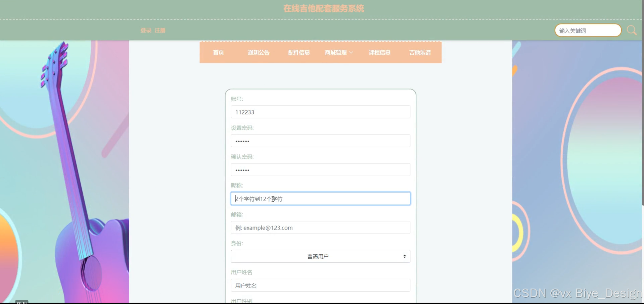Open the 注册 register link
The image size is (644, 304).
tap(160, 31)
